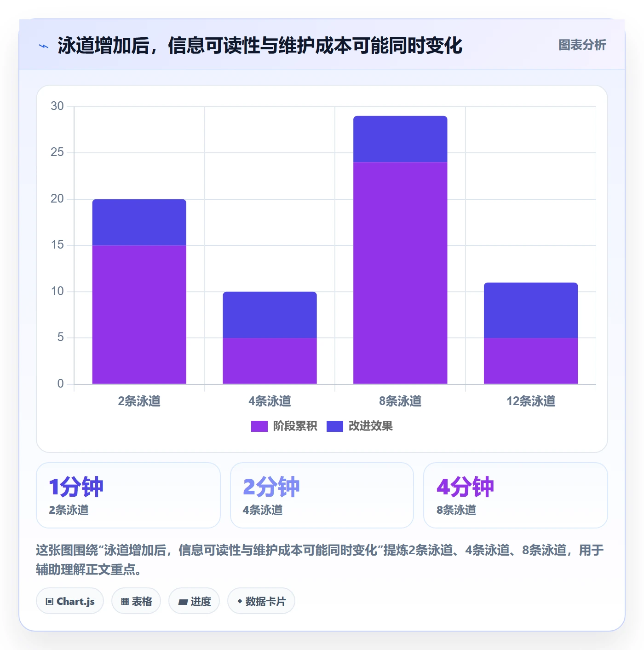The image size is (644, 650).
Task: Click the lightning icon beside the title
Action: click(44, 46)
